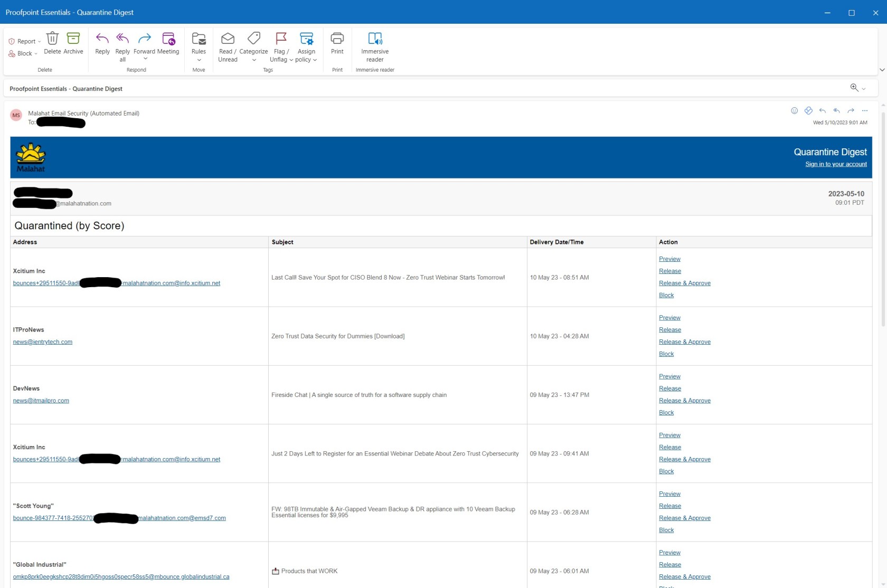Preview the Scott Young Veeam message
This screenshot has width=887, height=588.
click(669, 494)
